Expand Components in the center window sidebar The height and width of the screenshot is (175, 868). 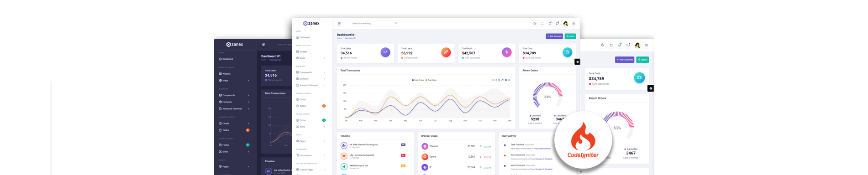[x=310, y=72]
